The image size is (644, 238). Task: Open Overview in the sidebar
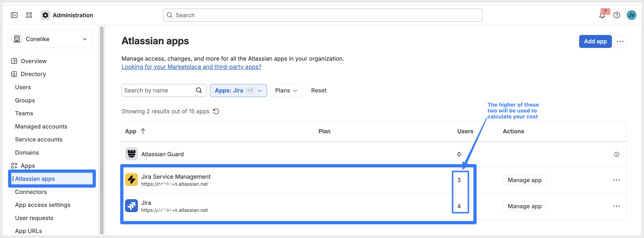tap(33, 61)
